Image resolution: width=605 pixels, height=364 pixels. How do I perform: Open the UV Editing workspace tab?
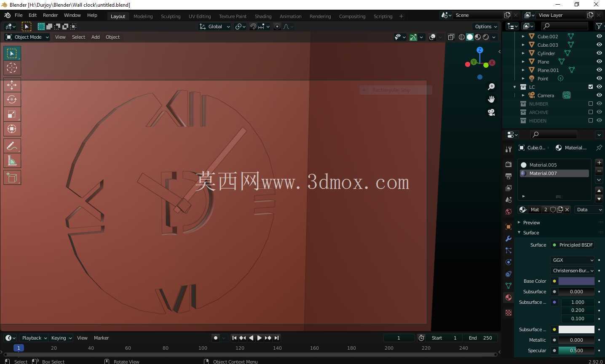(200, 16)
